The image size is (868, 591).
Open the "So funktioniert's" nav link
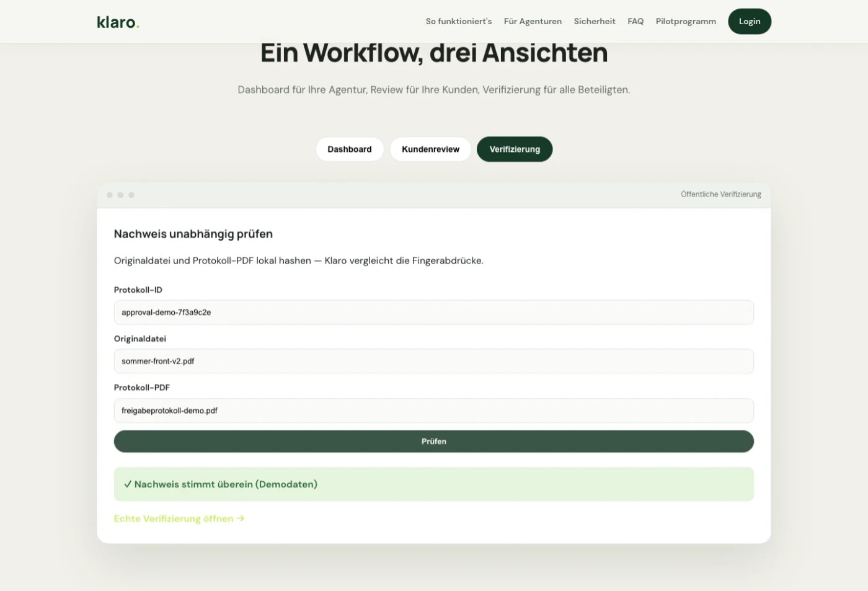[x=459, y=21]
